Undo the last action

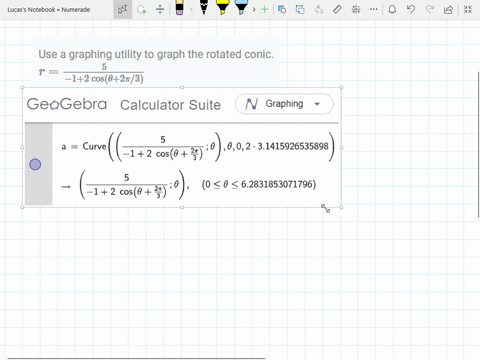(x=411, y=9)
